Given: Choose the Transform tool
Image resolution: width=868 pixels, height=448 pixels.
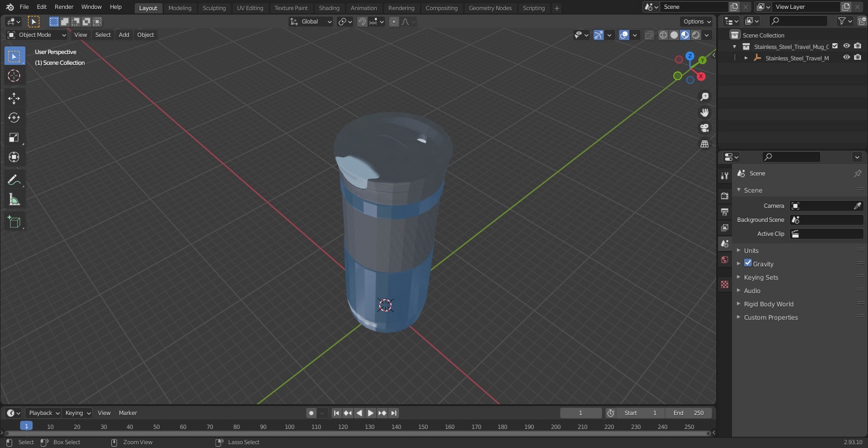Looking at the screenshot, I should pos(14,157).
